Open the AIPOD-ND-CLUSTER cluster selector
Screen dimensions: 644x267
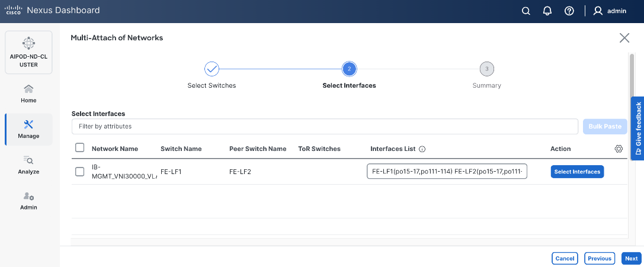28,53
